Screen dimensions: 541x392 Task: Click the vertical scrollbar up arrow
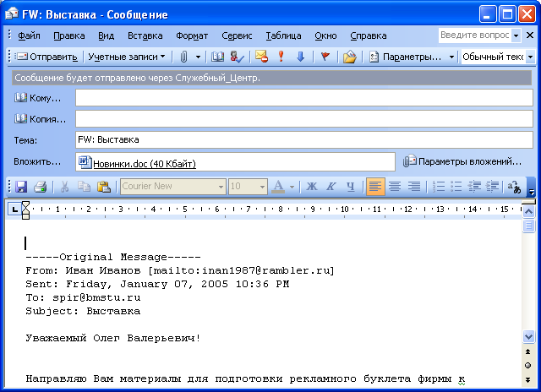(528, 211)
